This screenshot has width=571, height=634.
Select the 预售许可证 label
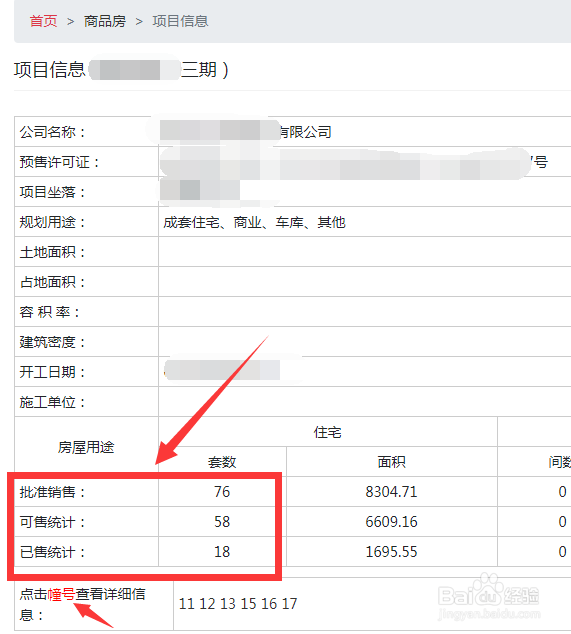point(59,162)
